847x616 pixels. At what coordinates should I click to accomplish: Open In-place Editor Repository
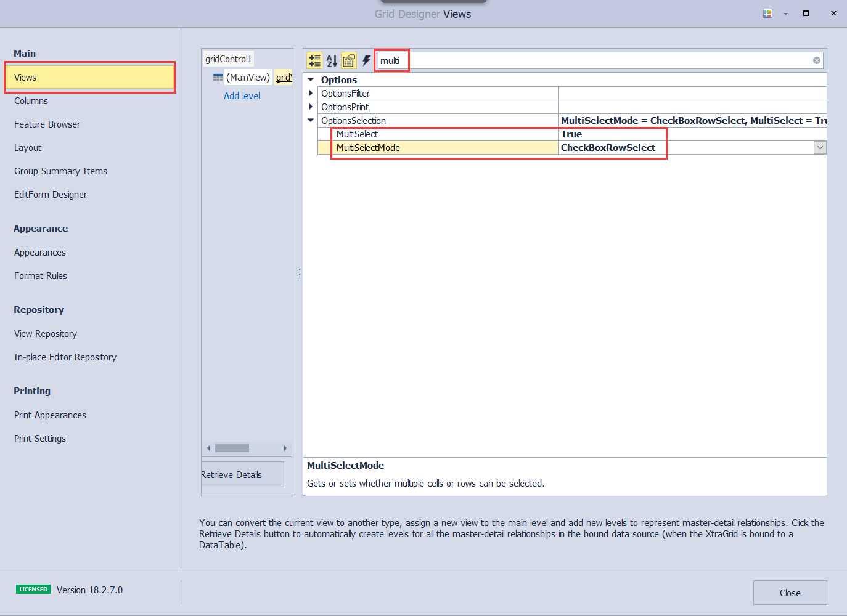tap(65, 357)
